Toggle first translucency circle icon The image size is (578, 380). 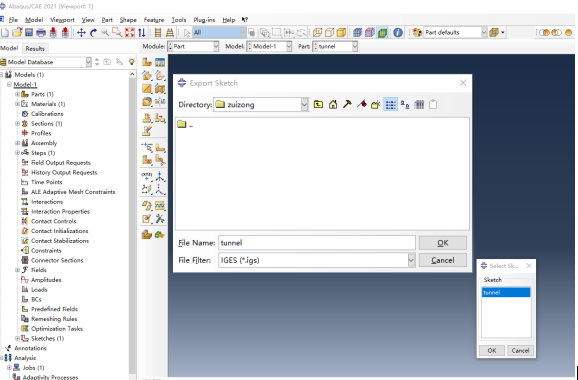pos(544,32)
